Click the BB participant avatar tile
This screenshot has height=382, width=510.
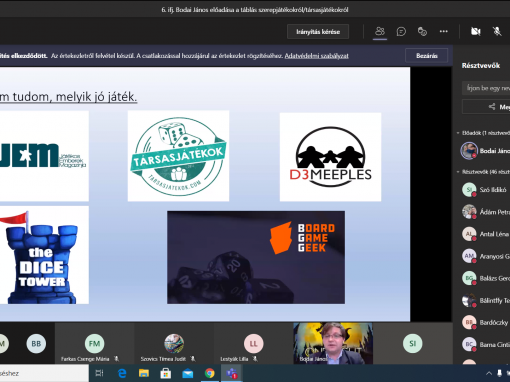click(36, 343)
